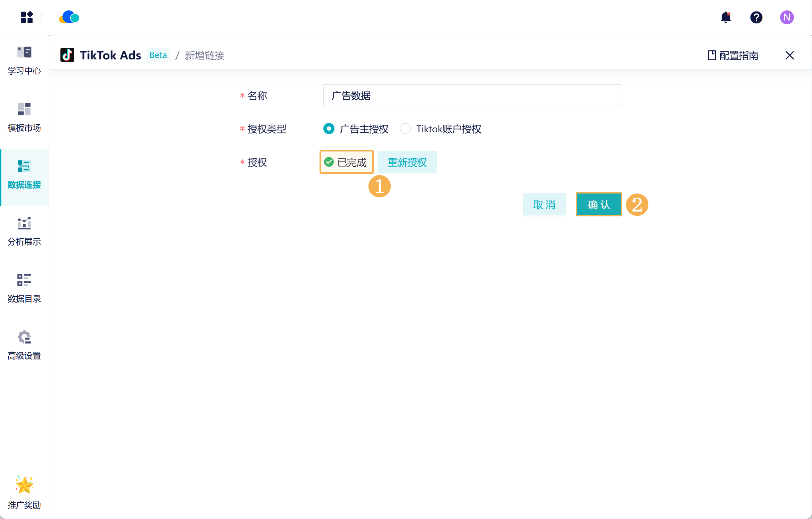
Task: Select 广告主授权 radio option
Action: tap(329, 129)
